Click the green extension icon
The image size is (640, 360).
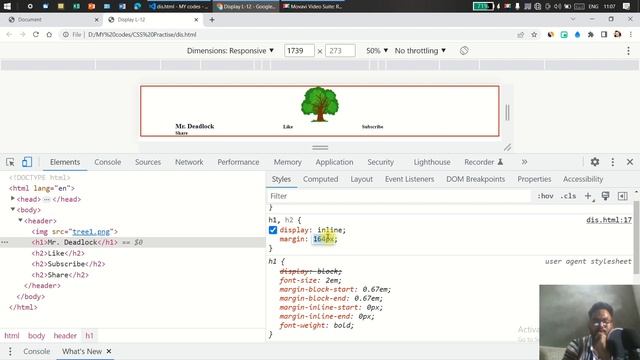pyautogui.click(x=564, y=35)
